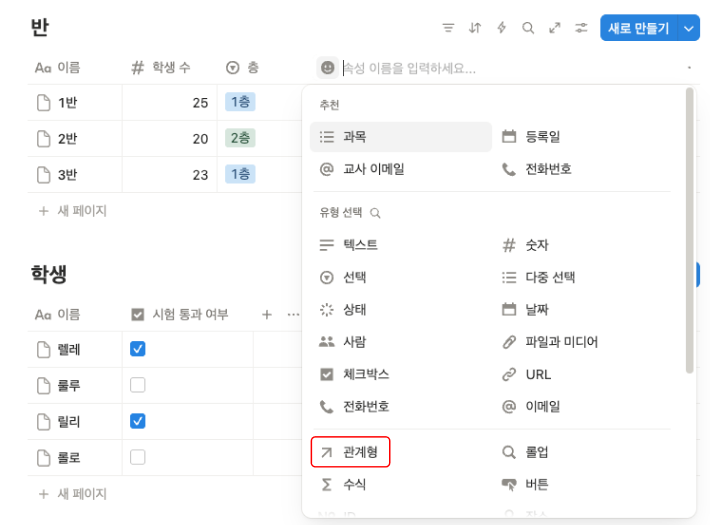The image size is (710, 525).
Task: Click student count 25 cell
Action: 169,102
